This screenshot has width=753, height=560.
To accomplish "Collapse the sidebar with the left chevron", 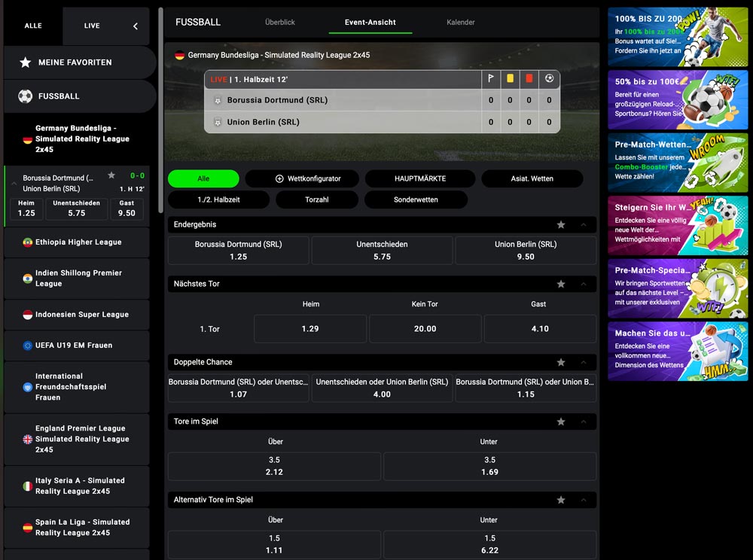I will [x=136, y=26].
